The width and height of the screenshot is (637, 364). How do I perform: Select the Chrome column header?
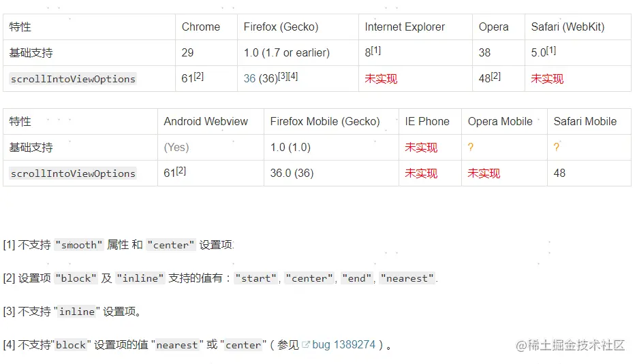(x=200, y=27)
